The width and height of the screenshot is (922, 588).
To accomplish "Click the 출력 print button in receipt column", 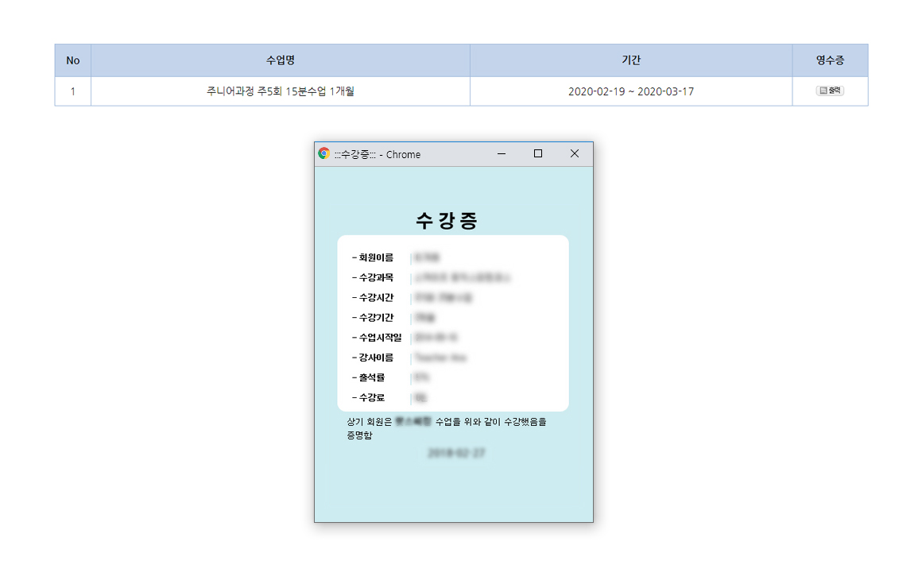I will tap(830, 91).
